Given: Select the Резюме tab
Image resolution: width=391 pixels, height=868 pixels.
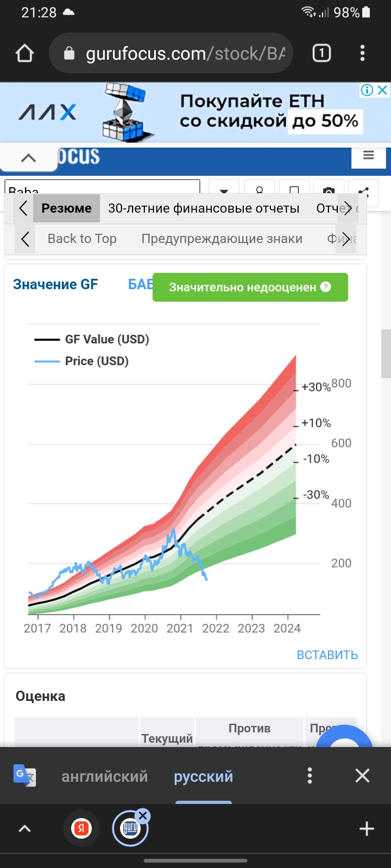Looking at the screenshot, I should coord(66,208).
